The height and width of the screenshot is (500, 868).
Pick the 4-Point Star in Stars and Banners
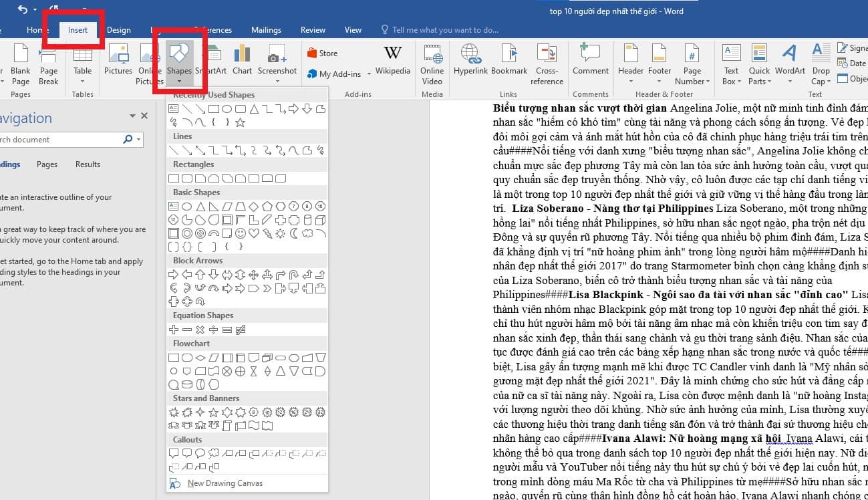click(x=200, y=412)
